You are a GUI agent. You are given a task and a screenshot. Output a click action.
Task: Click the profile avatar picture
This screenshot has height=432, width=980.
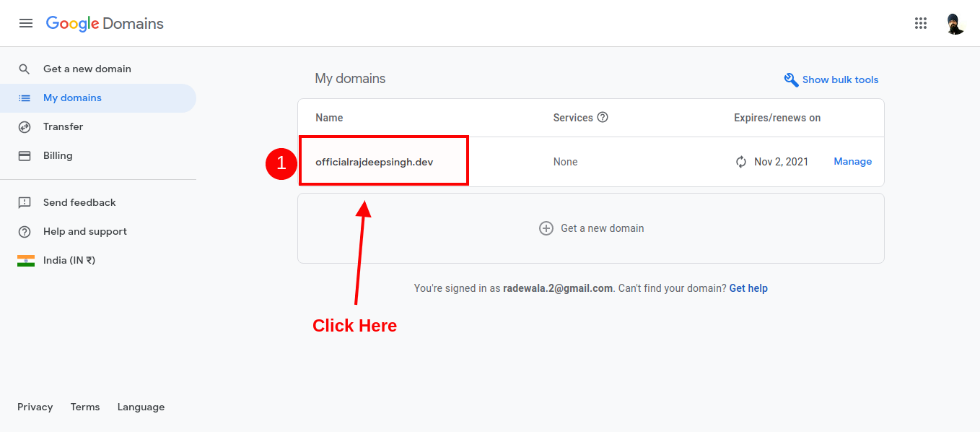pos(955,22)
